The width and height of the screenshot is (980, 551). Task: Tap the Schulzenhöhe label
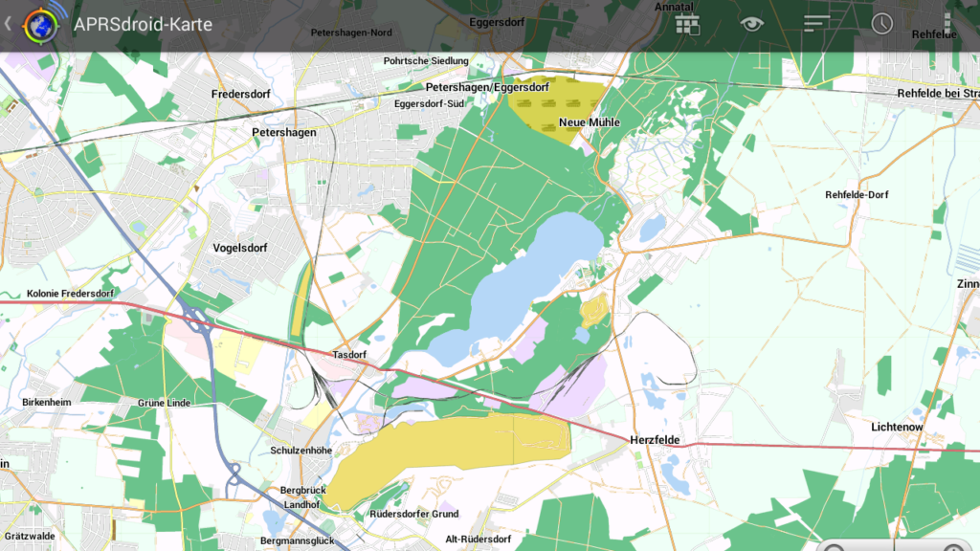pyautogui.click(x=301, y=451)
